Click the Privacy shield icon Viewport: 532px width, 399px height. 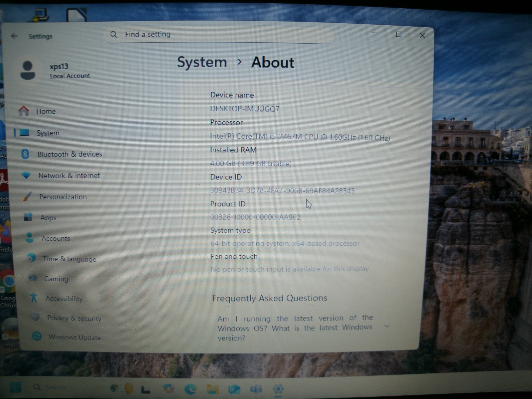coord(36,317)
